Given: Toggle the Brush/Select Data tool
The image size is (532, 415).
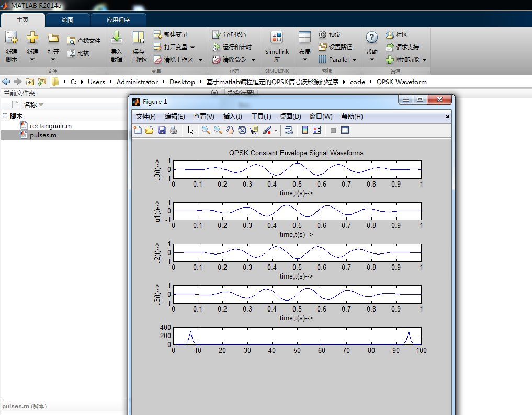Looking at the screenshot, I should [267, 130].
